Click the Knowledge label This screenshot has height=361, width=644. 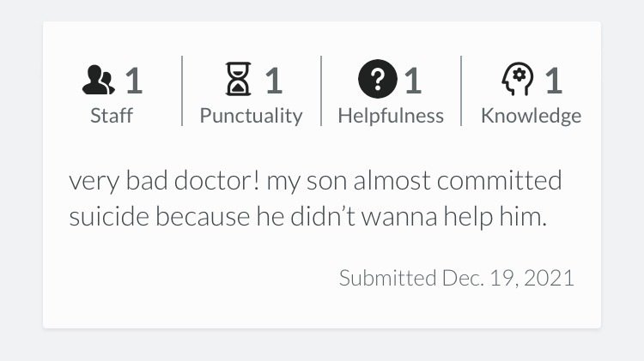[531, 116]
